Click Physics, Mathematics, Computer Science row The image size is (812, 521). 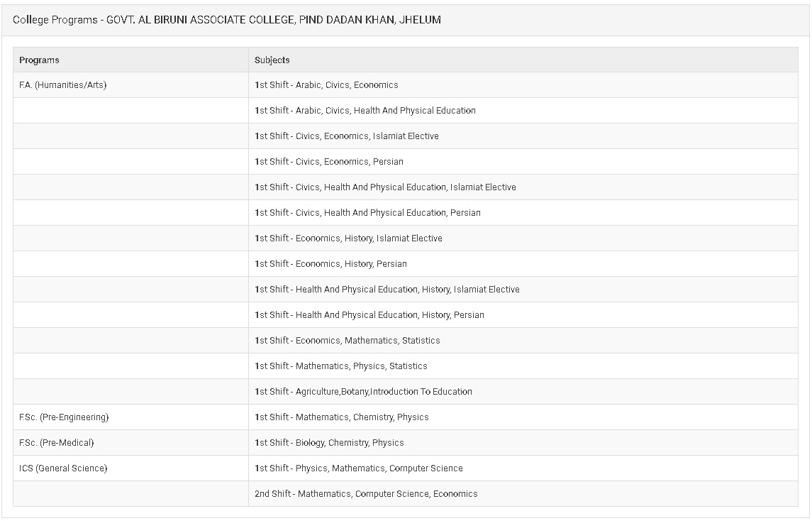click(x=523, y=468)
